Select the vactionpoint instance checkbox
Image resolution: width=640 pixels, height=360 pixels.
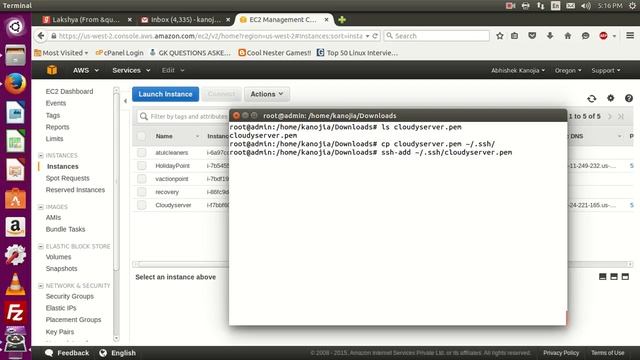pyautogui.click(x=141, y=179)
